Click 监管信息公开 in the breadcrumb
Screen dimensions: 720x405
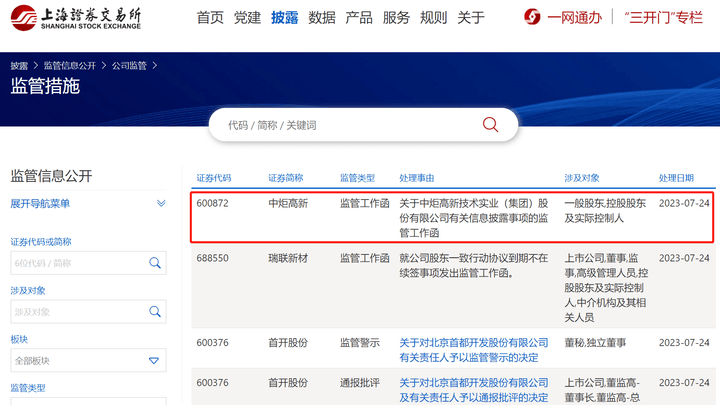(69, 66)
